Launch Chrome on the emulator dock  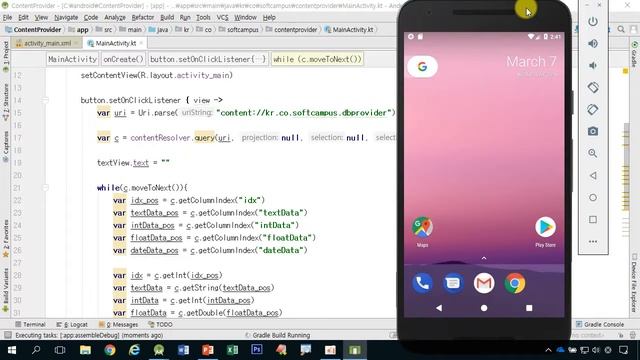click(x=515, y=283)
